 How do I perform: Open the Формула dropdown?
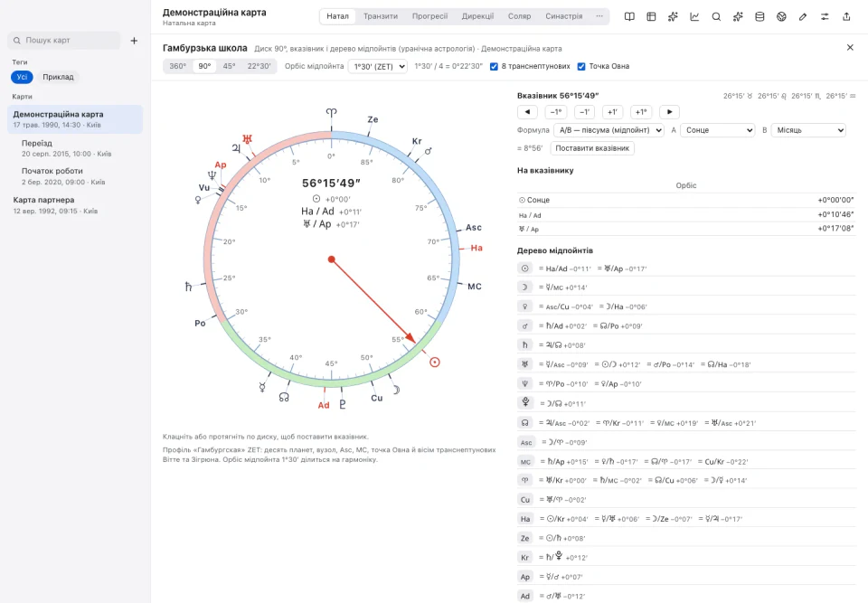pos(609,130)
